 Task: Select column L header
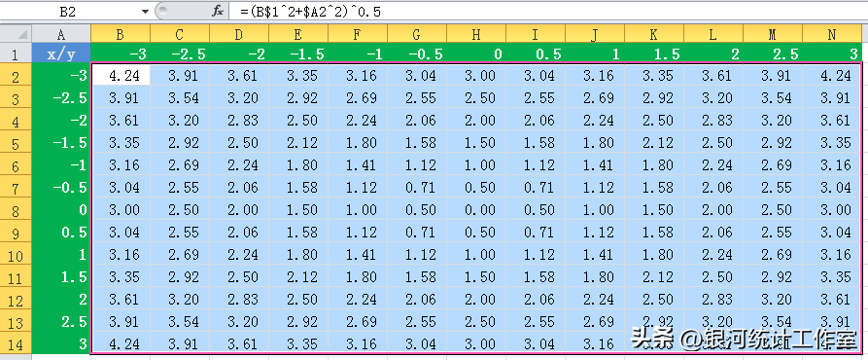pos(713,34)
